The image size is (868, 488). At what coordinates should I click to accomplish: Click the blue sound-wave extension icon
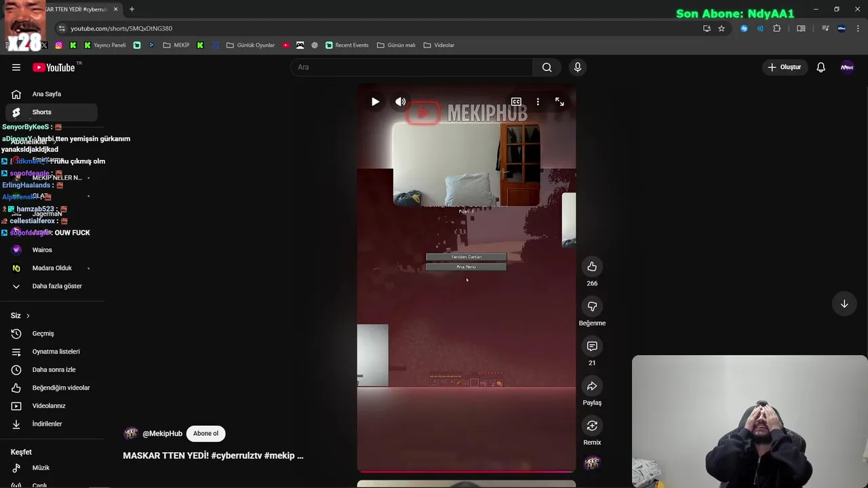tap(760, 28)
